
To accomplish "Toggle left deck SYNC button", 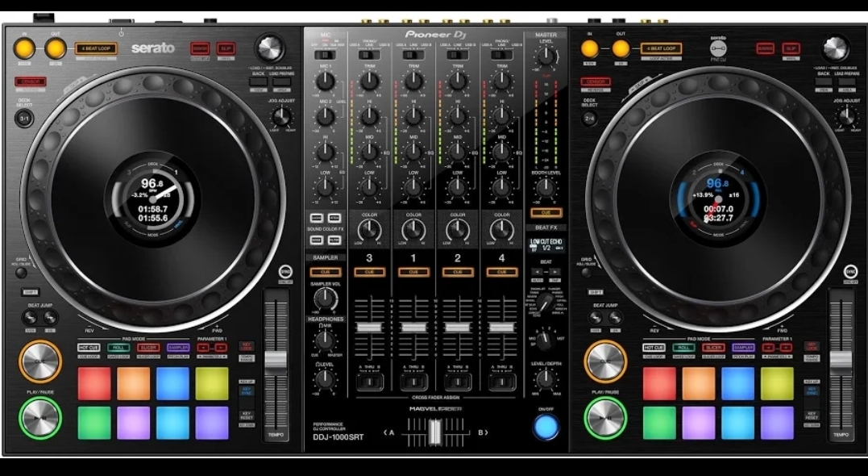I will pyautogui.click(x=284, y=272).
